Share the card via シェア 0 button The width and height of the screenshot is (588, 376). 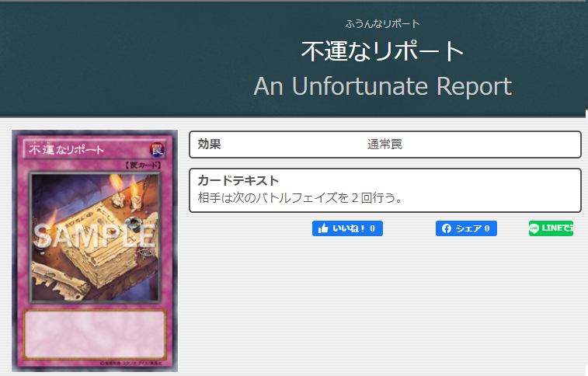coord(466,228)
